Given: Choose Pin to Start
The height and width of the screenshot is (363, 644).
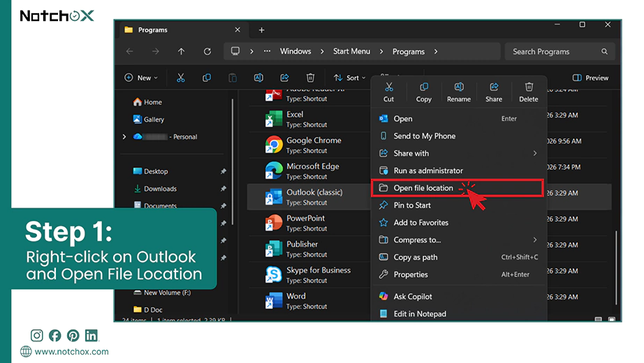Looking at the screenshot, I should point(459,205).
